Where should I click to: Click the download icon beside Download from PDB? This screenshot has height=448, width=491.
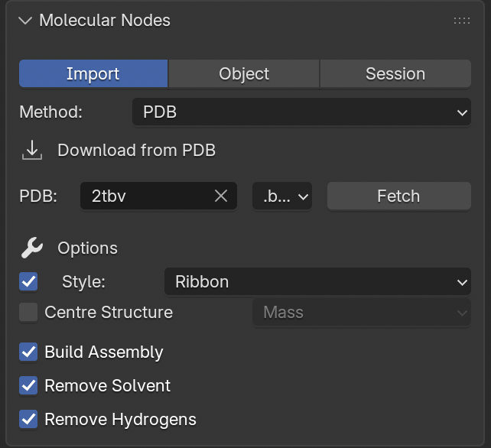coord(32,151)
